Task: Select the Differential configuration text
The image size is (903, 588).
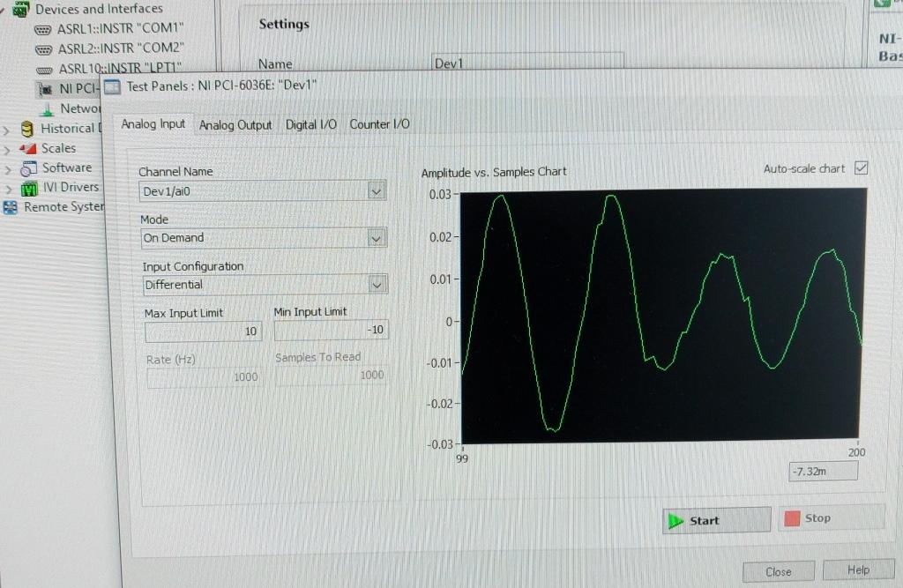Action: (x=174, y=285)
